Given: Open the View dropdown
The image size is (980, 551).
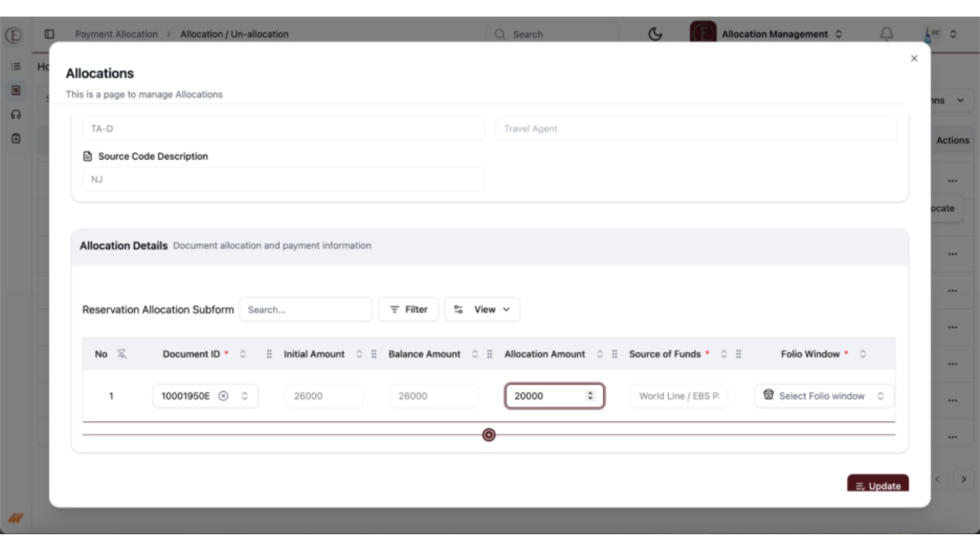Looking at the screenshot, I should 482,310.
